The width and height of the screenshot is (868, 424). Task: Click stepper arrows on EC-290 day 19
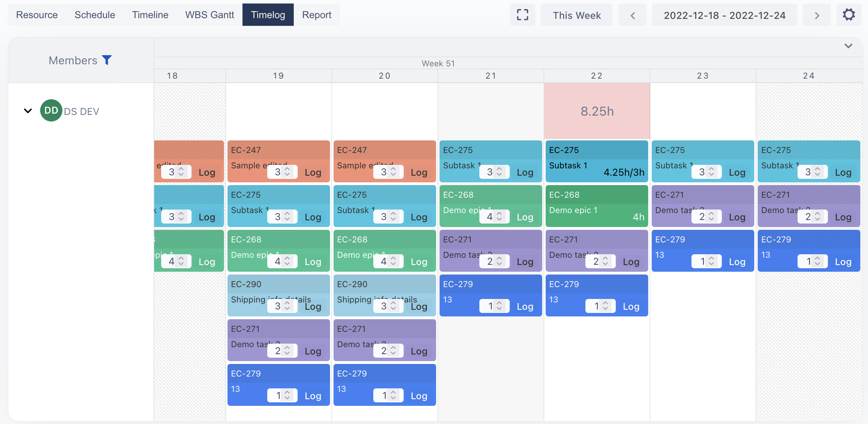pos(287,306)
